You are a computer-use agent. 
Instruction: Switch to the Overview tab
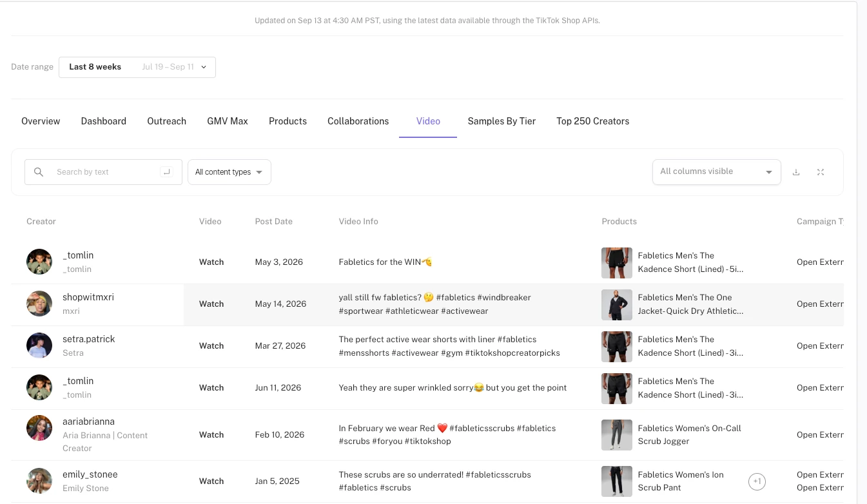tap(41, 121)
